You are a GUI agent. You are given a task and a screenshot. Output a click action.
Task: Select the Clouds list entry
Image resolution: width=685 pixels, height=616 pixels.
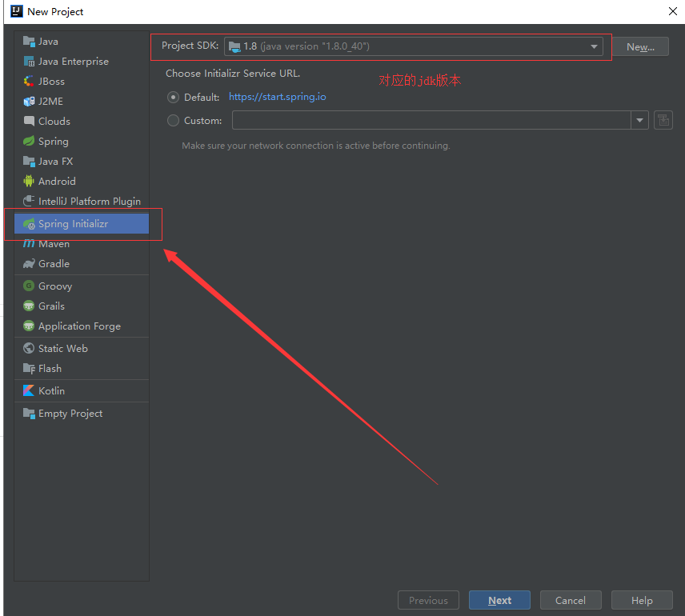(x=82, y=121)
